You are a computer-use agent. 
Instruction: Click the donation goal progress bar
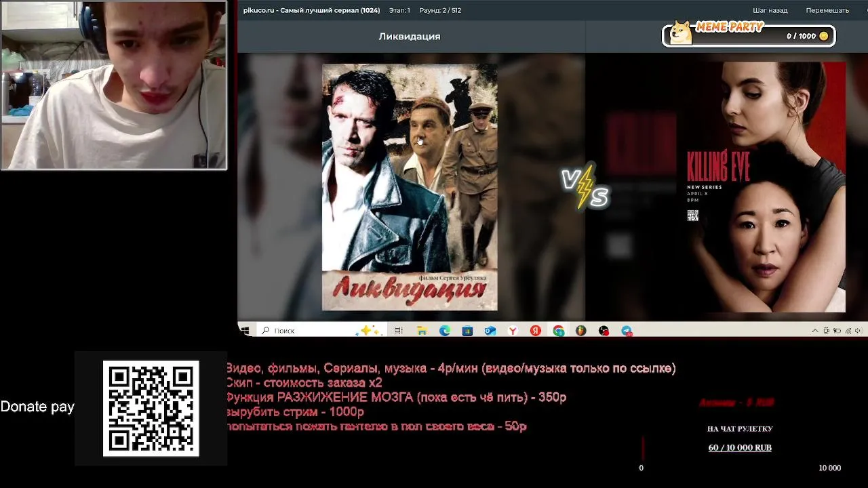pyautogui.click(x=740, y=449)
